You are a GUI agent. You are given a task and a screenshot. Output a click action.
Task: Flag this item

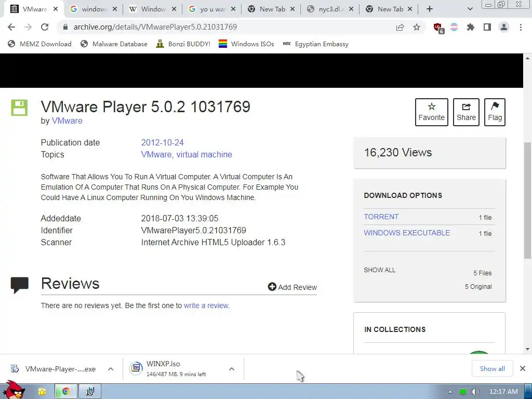click(x=495, y=112)
